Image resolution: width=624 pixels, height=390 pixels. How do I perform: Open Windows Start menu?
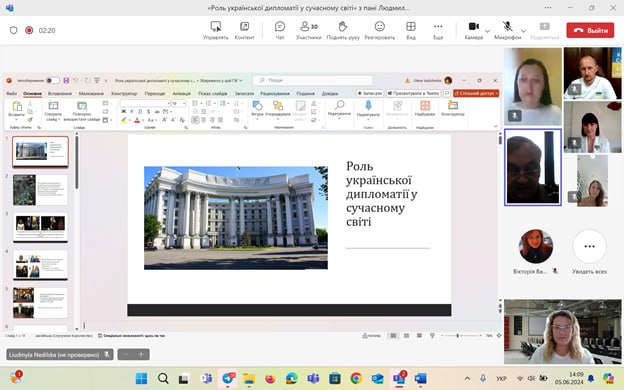point(141,378)
